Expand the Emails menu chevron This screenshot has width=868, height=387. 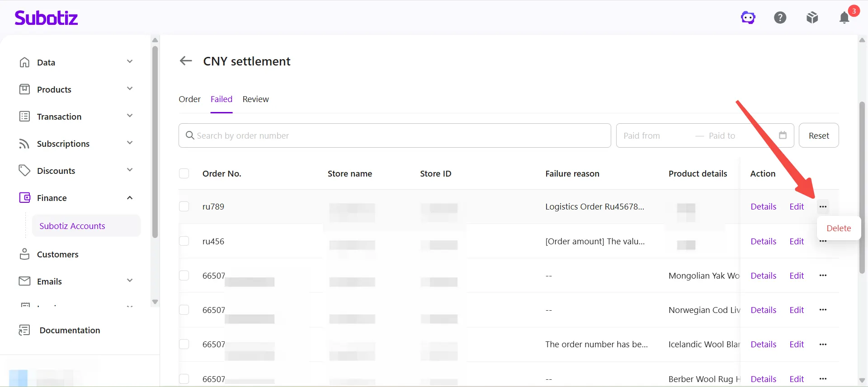(x=130, y=280)
